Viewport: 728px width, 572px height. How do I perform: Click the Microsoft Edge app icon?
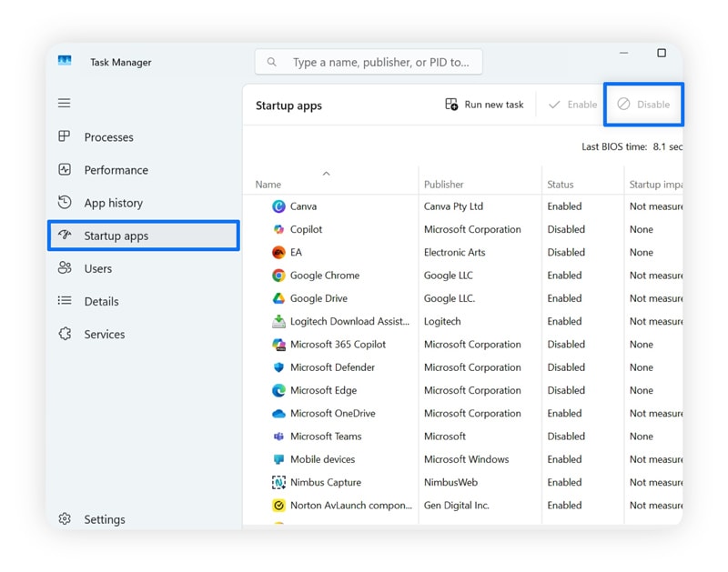pos(280,390)
